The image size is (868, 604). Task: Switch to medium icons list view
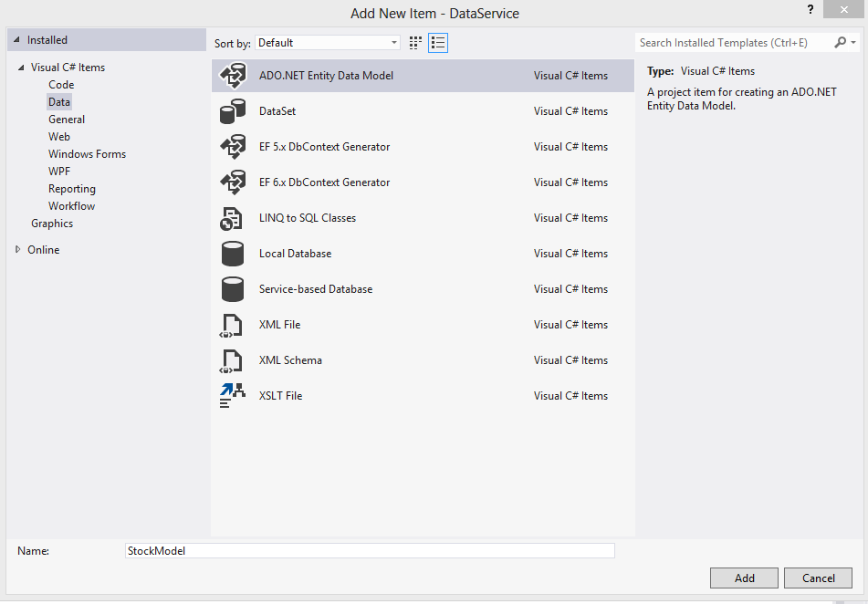[x=438, y=42]
